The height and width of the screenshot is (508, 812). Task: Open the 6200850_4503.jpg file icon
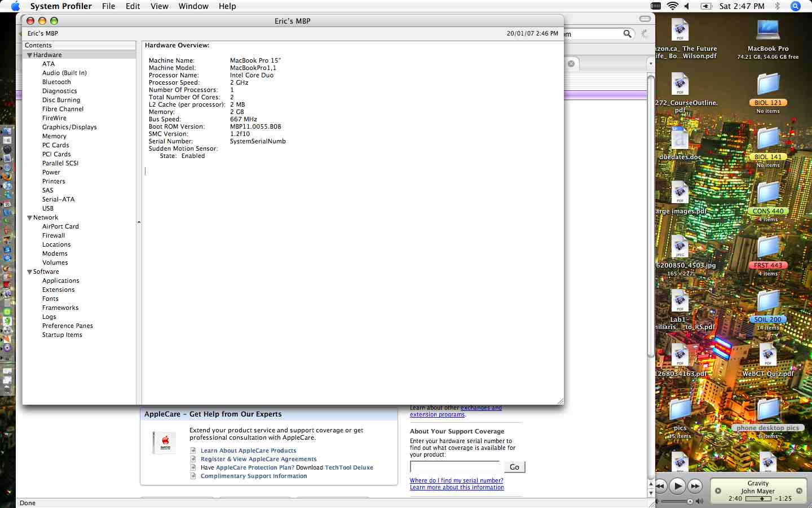pos(680,247)
